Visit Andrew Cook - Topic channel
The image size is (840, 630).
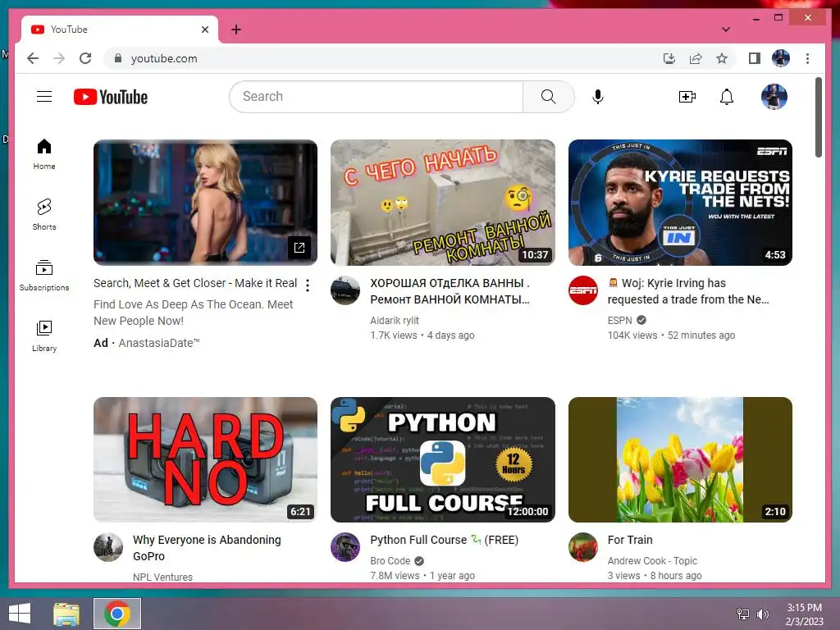[652, 560]
